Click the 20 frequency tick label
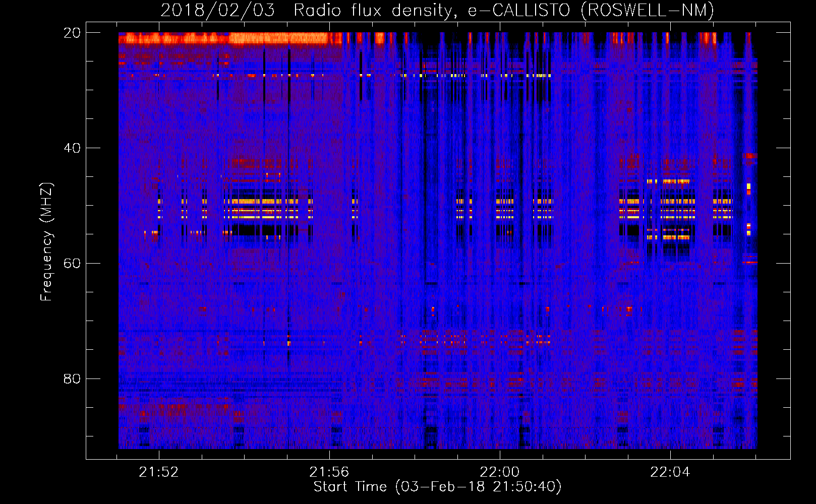This screenshot has height=504, width=816. click(x=72, y=33)
